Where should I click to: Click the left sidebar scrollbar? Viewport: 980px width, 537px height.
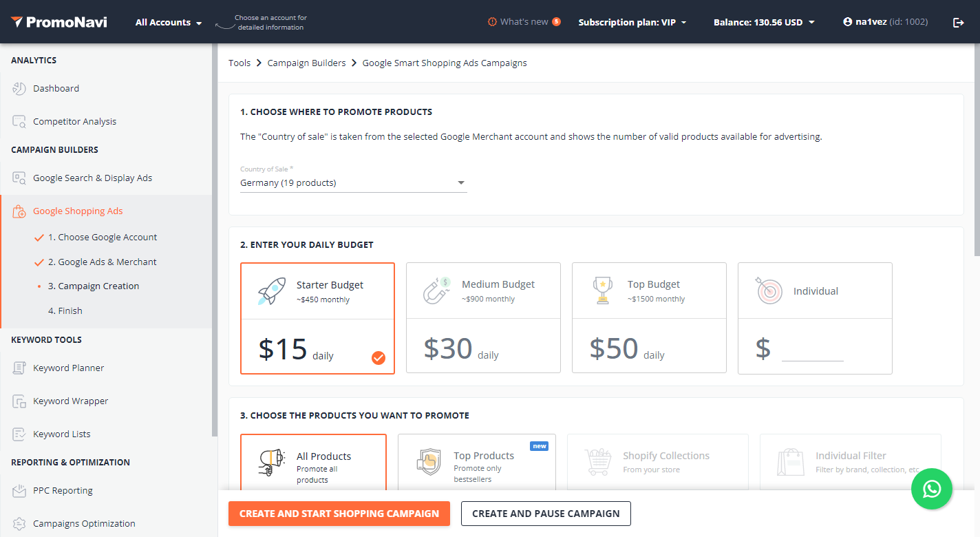click(x=214, y=241)
